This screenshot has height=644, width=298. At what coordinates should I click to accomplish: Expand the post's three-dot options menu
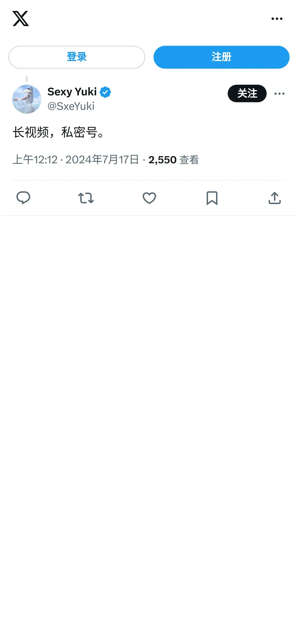[x=279, y=94]
